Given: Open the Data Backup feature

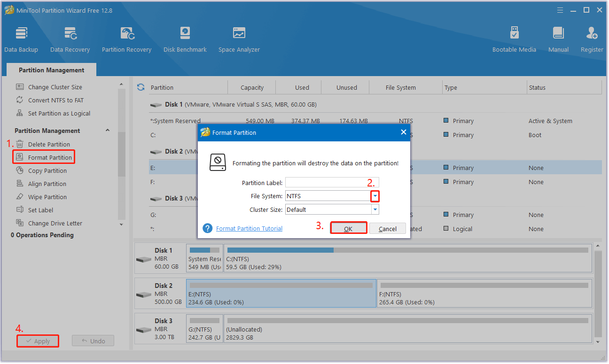Looking at the screenshot, I should point(21,39).
